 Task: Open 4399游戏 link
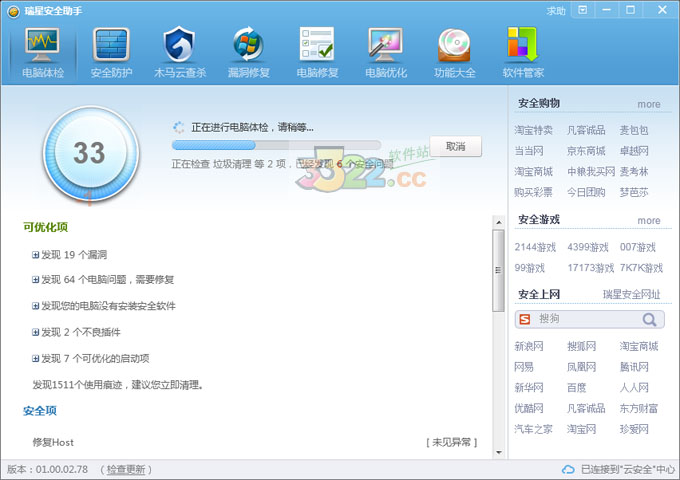pyautogui.click(x=588, y=247)
